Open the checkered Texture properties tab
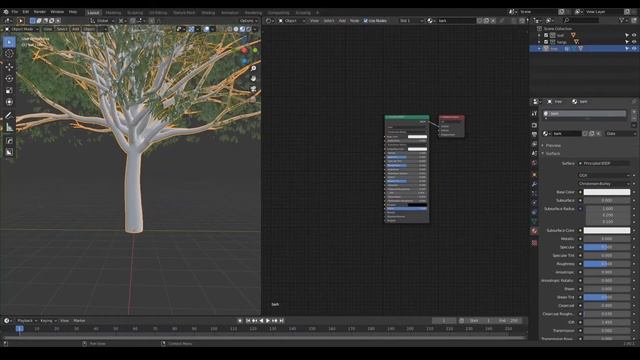The width and height of the screenshot is (640, 360). [x=534, y=243]
